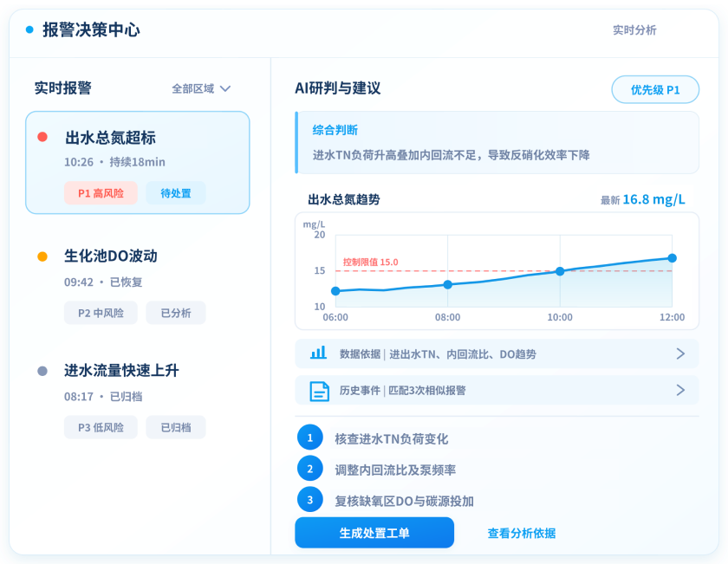Expand the 历史事件 row chevron
Image resolution: width=728 pixels, height=564 pixels.
[x=680, y=390]
